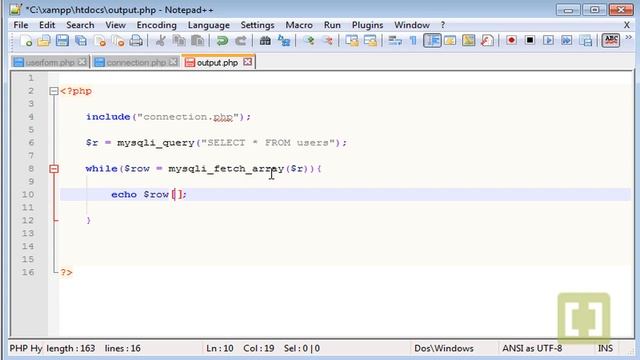Switch to the connection.php tab
Image resolution: width=640 pixels, height=360 pixels.
click(x=136, y=62)
